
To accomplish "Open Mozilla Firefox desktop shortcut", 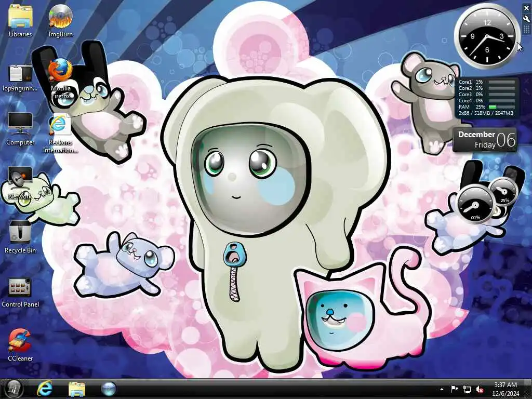I will pos(60,79).
